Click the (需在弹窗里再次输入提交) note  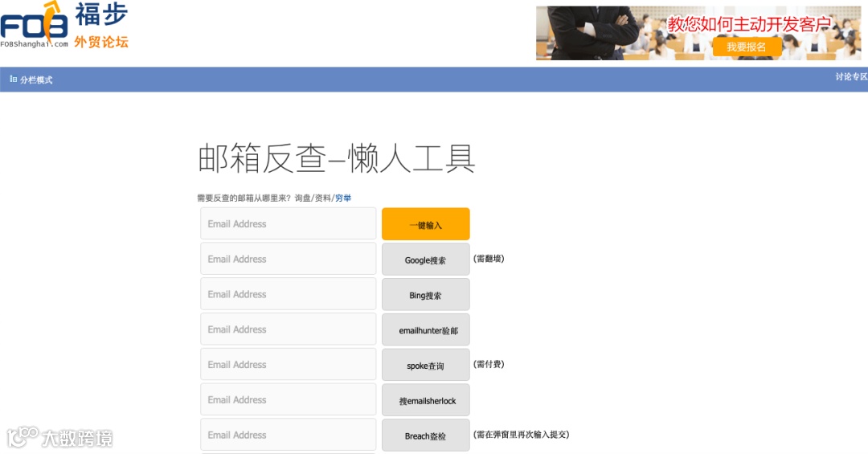[x=521, y=435]
